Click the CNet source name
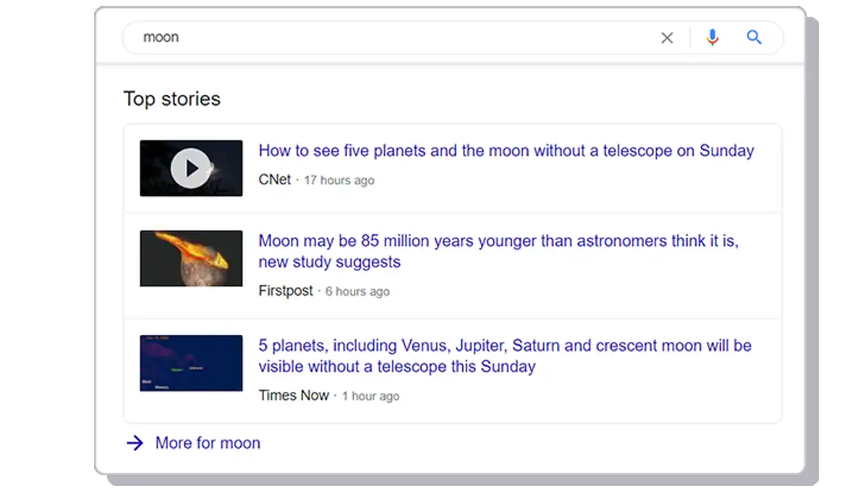Viewport: 868px width, 488px height. coord(274,179)
